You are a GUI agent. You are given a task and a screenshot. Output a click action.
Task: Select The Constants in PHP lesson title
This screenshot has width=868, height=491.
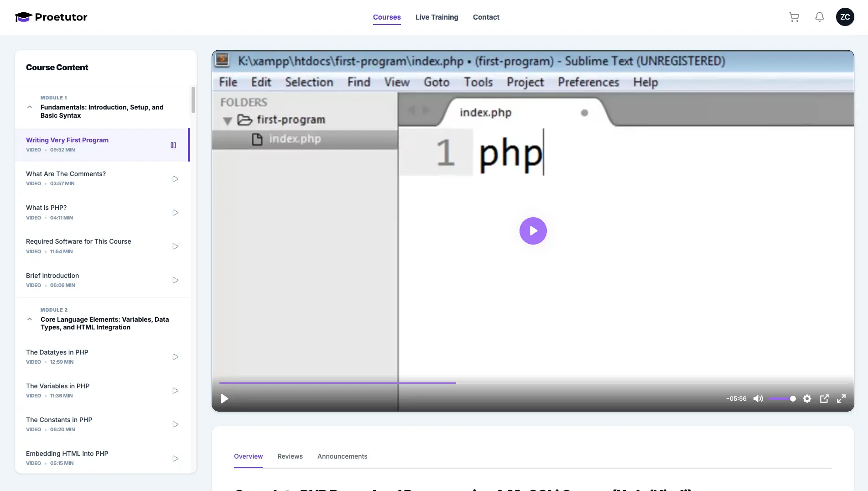(59, 420)
